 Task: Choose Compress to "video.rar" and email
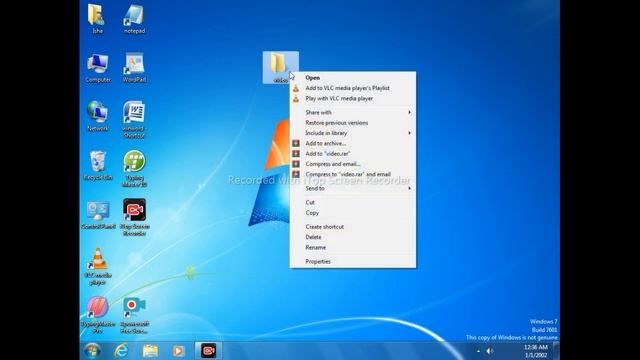click(x=353, y=174)
